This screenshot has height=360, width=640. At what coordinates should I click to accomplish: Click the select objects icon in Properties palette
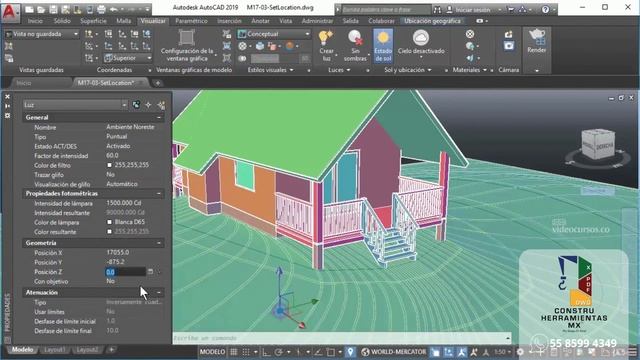148,105
